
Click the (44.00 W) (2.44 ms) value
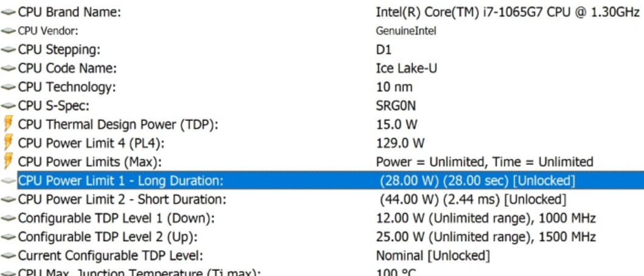click(473, 199)
